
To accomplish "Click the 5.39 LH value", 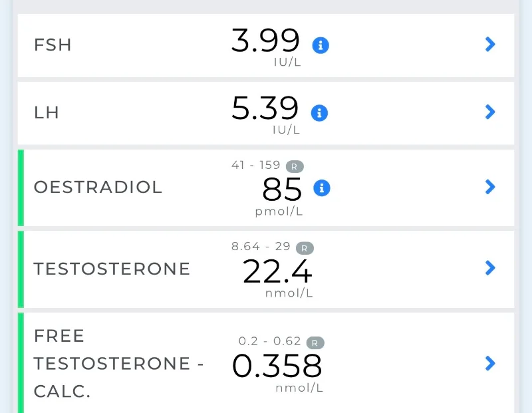I will 265,108.
